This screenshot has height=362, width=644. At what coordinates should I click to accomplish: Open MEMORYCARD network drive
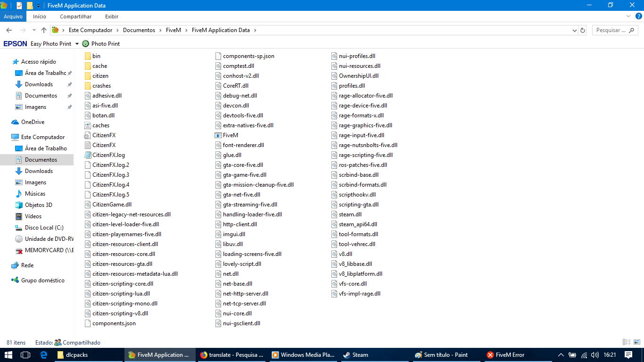pos(44,250)
